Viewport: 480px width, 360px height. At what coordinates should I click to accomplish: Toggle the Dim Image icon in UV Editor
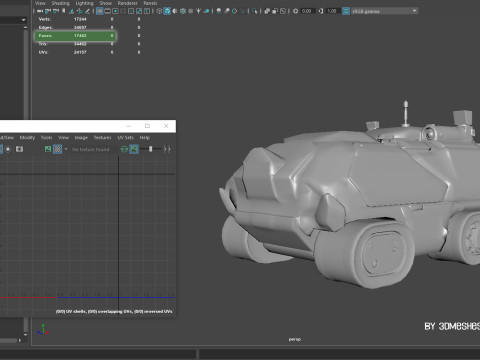click(134, 149)
